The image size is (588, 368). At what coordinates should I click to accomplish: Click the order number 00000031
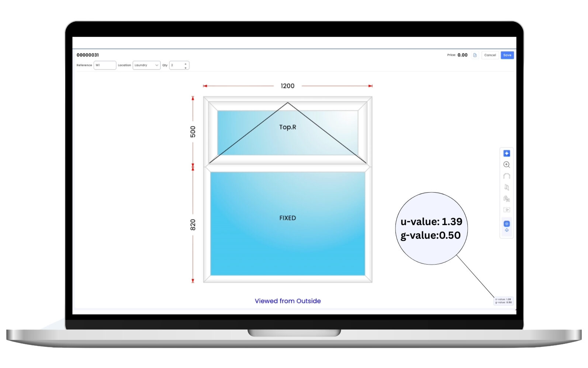click(88, 55)
